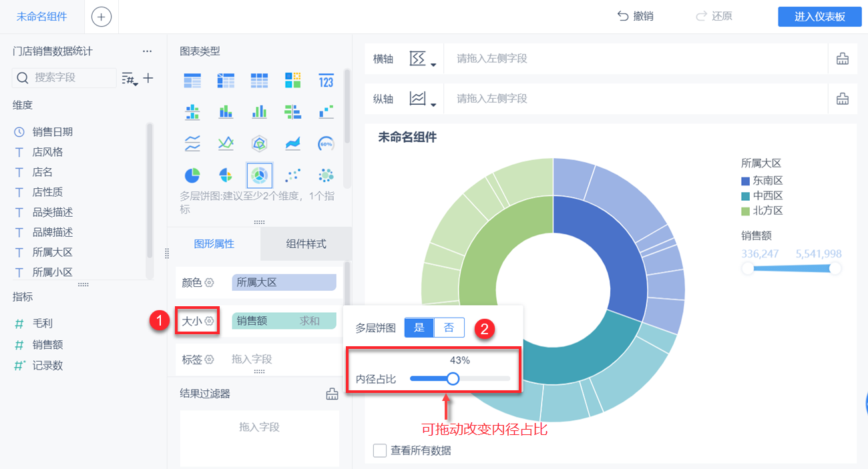Set 多层饼图 to 否
This screenshot has height=469, width=868.
pyautogui.click(x=449, y=328)
